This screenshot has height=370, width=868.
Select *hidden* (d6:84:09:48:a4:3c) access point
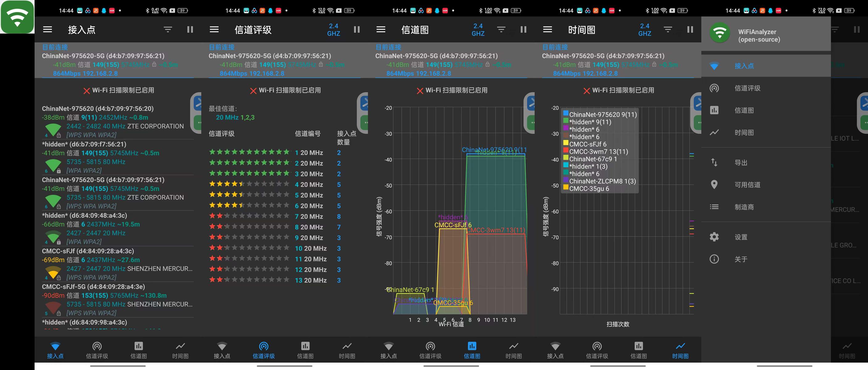[x=118, y=228]
